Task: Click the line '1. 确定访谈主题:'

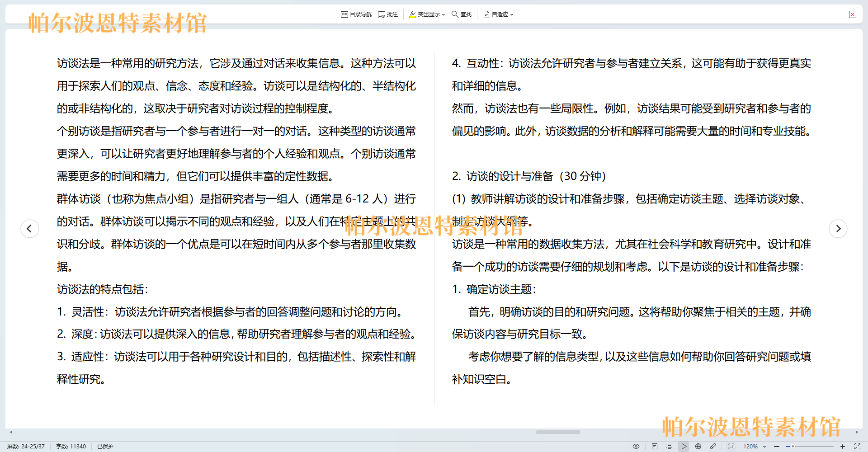Action: point(494,289)
